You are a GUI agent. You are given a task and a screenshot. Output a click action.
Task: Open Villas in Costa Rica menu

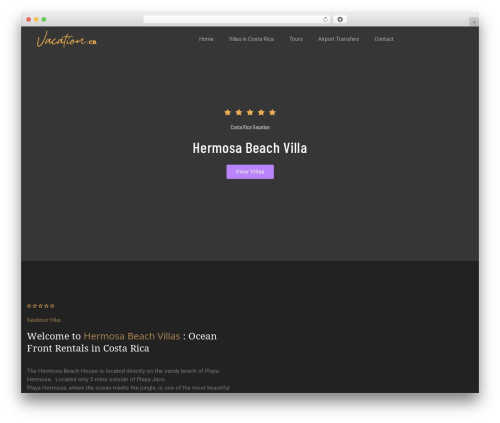tap(251, 39)
